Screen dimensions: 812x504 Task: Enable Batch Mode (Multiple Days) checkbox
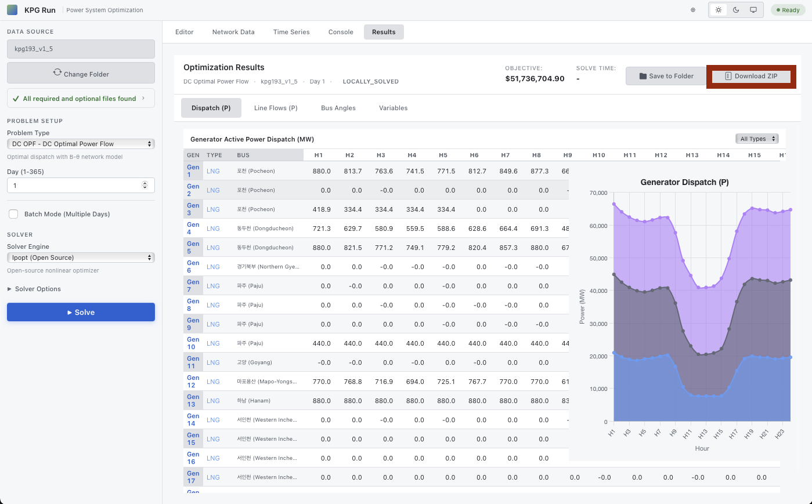(x=13, y=214)
